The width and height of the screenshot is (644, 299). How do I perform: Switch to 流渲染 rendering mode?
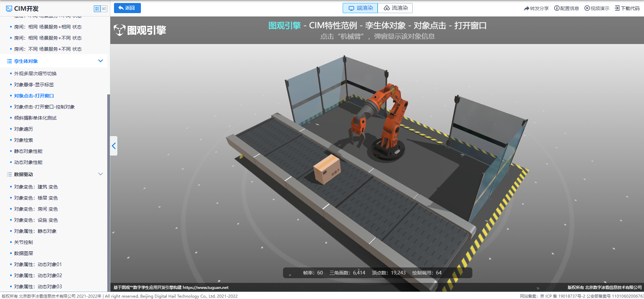[395, 8]
